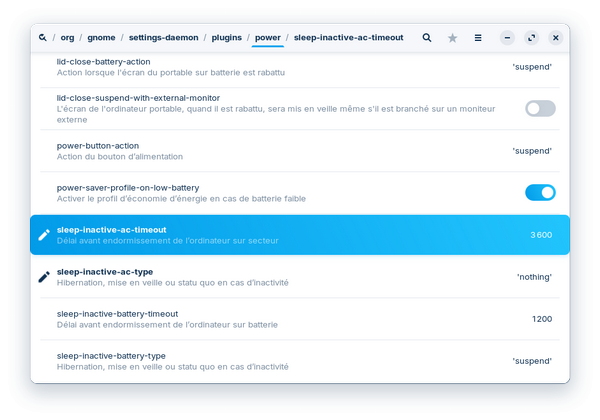The width and height of the screenshot is (600, 420).
Task: Open power-button-action 'suspend' value
Action: coord(531,151)
